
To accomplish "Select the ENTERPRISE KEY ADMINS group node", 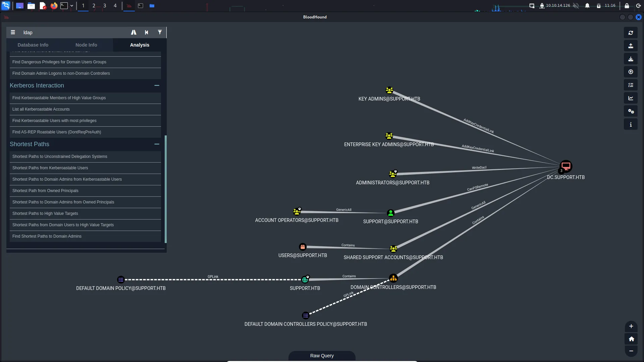I will [389, 136].
